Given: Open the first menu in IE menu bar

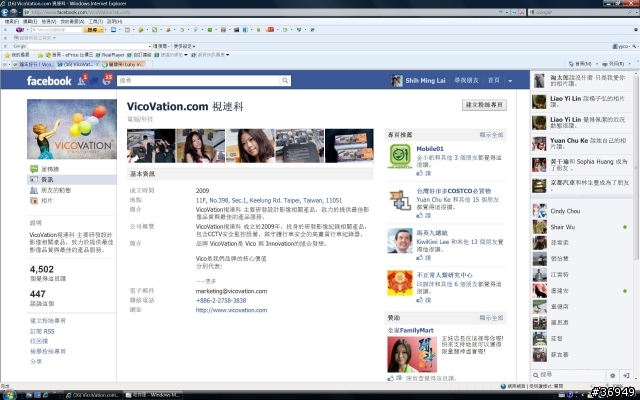Looking at the screenshot, I should 11,21.
